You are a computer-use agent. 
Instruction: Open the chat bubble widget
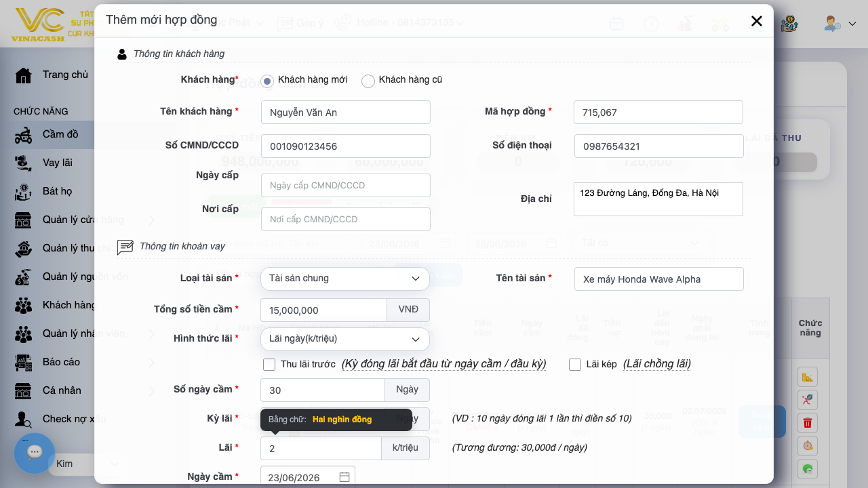[x=35, y=453]
